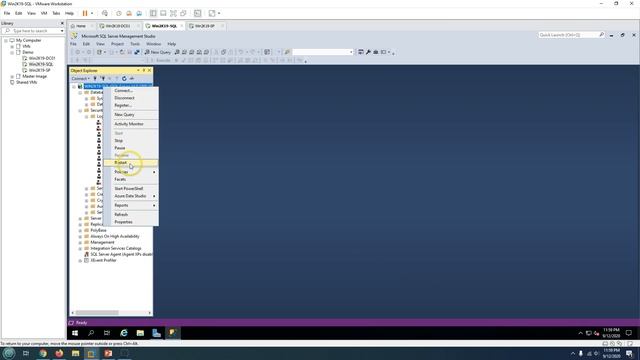Choose Disconnect from context menu
Viewport: 640px width, 360px height.
[131, 98]
